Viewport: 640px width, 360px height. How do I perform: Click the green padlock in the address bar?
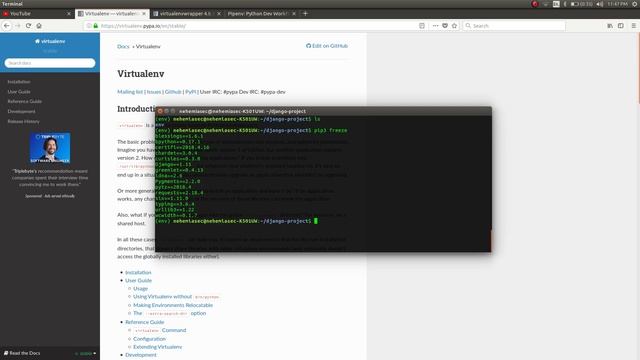(96, 26)
